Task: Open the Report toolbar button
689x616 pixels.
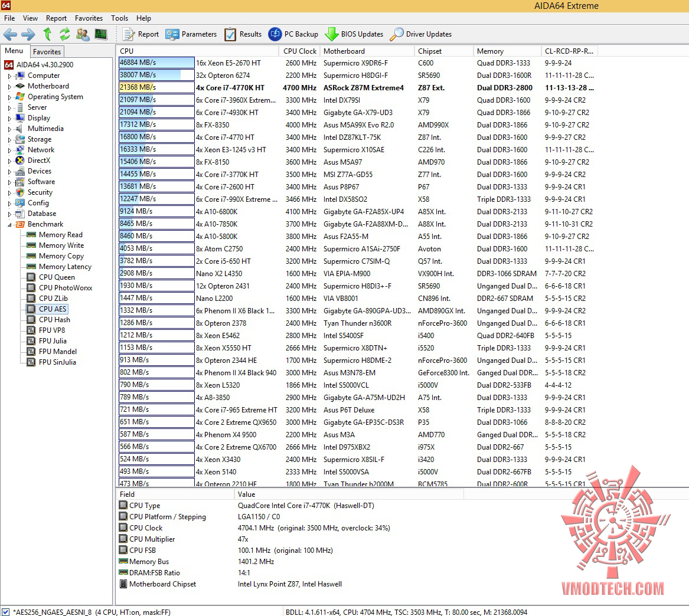Action: (141, 34)
